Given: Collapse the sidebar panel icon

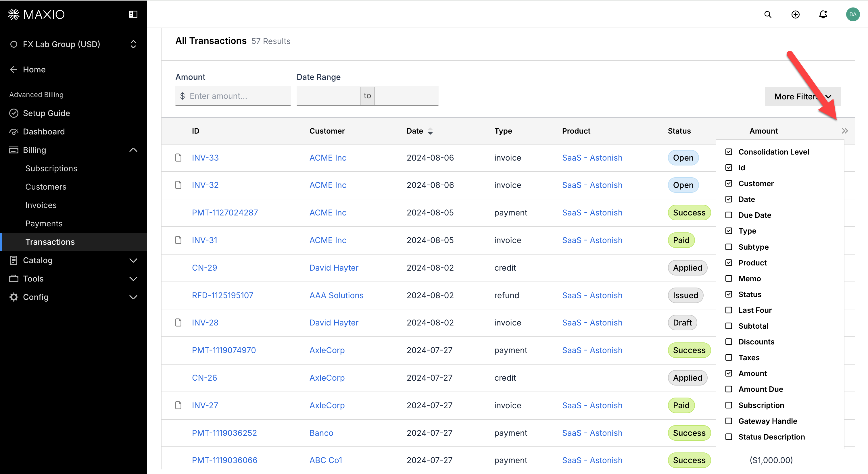Looking at the screenshot, I should pos(133,14).
